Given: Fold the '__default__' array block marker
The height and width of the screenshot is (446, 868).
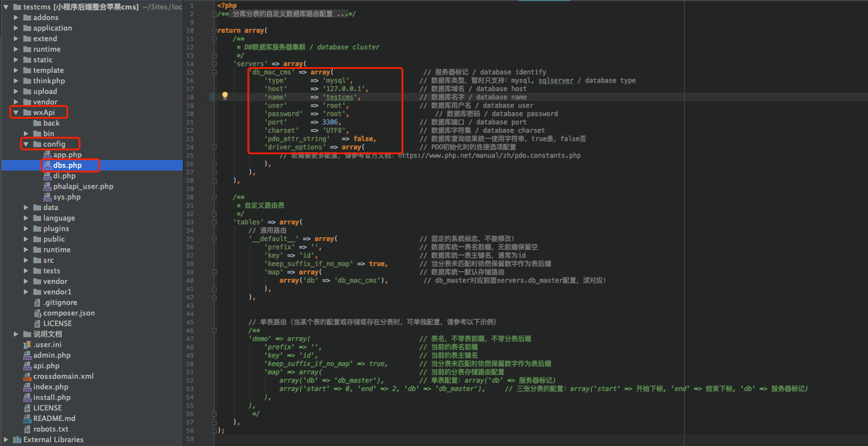Looking at the screenshot, I should (214, 239).
